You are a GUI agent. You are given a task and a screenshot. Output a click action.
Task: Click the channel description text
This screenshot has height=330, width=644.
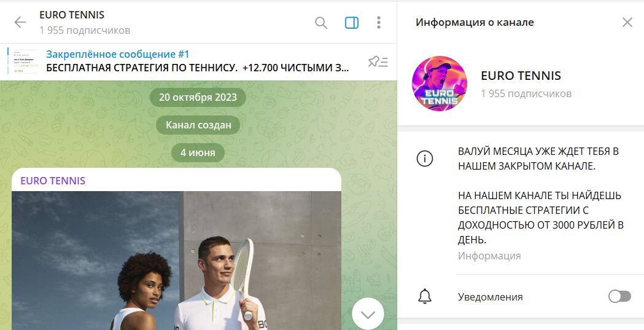pyautogui.click(x=541, y=195)
